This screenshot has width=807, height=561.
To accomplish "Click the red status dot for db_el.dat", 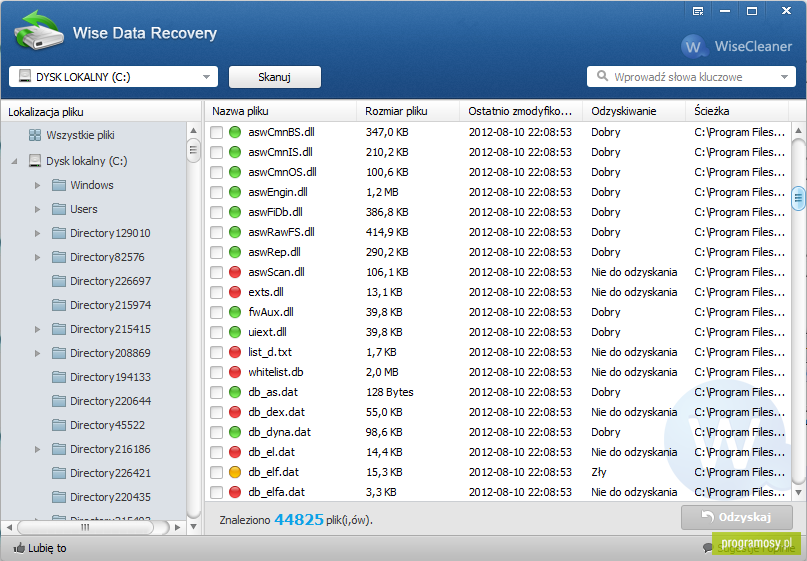I will click(x=235, y=452).
